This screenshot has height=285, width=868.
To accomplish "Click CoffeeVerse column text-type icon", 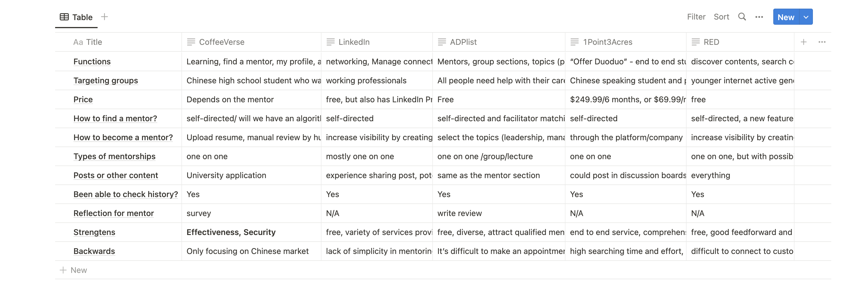I will (x=191, y=42).
